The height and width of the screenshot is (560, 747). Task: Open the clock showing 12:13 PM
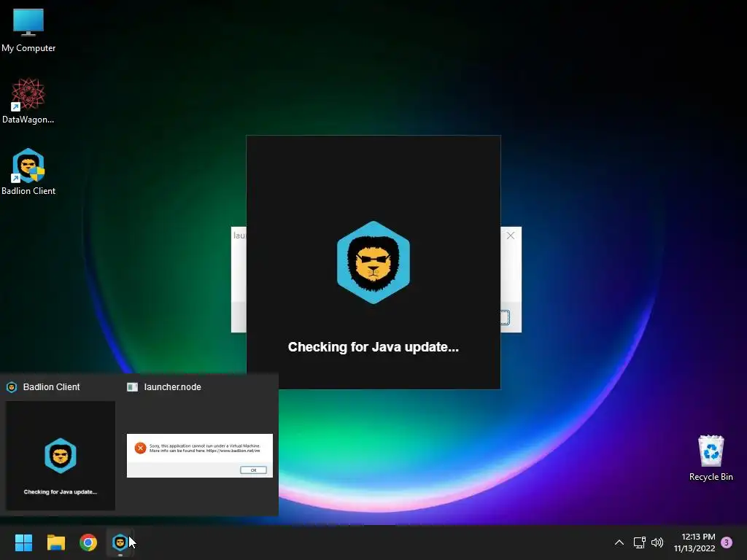[x=694, y=542]
